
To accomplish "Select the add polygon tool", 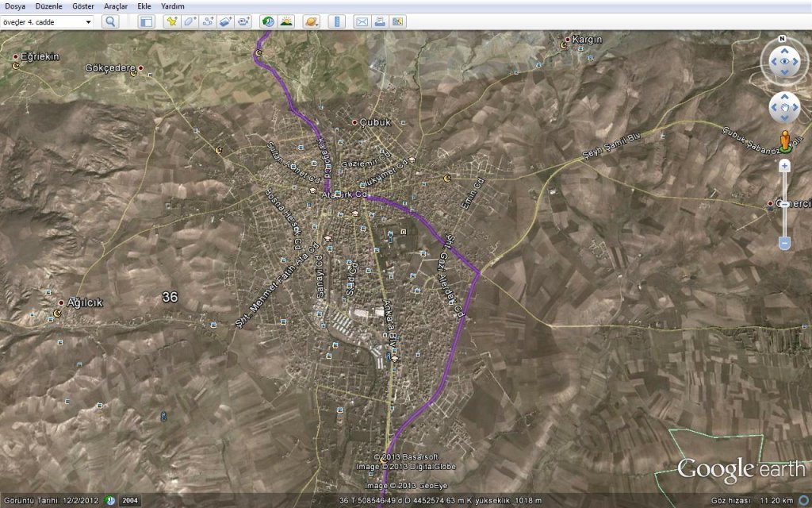I will click(190, 21).
